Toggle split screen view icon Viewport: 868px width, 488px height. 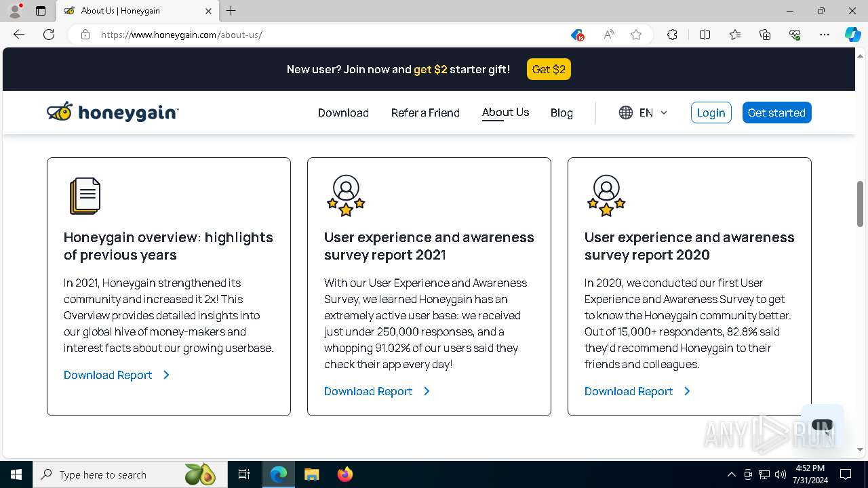(705, 35)
